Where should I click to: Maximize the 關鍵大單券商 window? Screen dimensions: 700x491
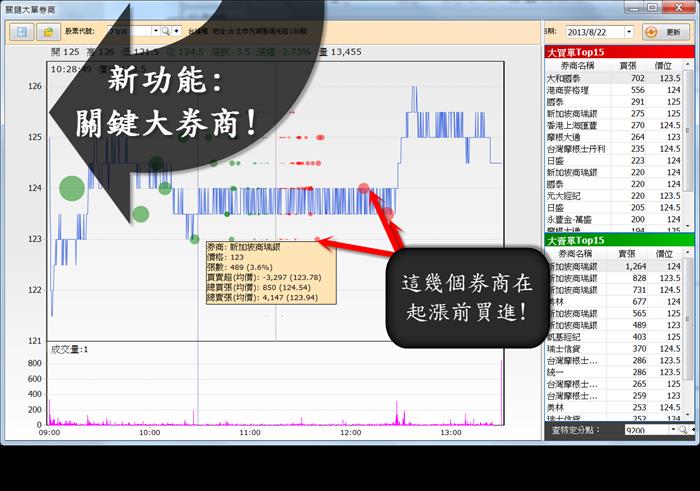pos(652,8)
